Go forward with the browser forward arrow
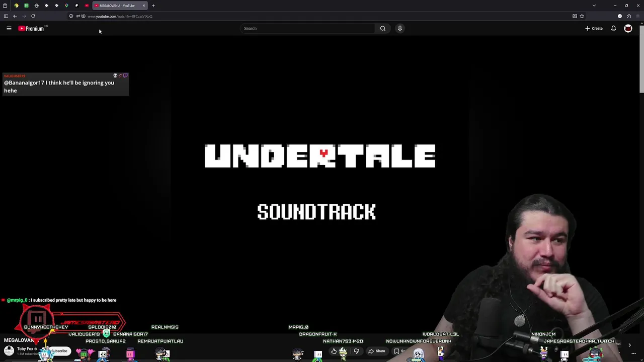Viewport: 644px width, 362px height. [x=24, y=16]
